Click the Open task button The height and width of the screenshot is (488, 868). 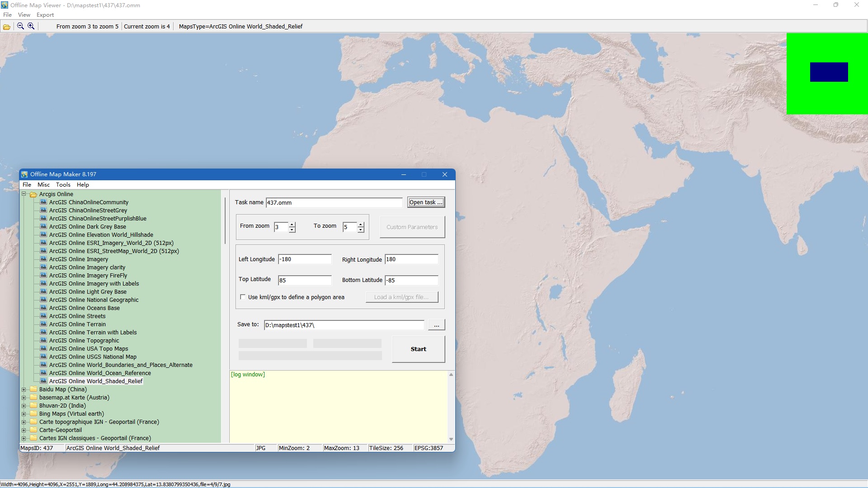[x=426, y=202]
